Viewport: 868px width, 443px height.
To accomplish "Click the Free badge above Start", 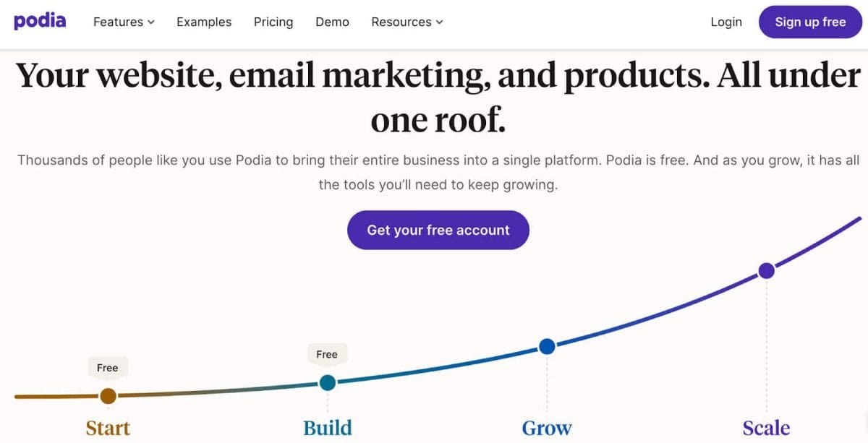I will coord(107,368).
